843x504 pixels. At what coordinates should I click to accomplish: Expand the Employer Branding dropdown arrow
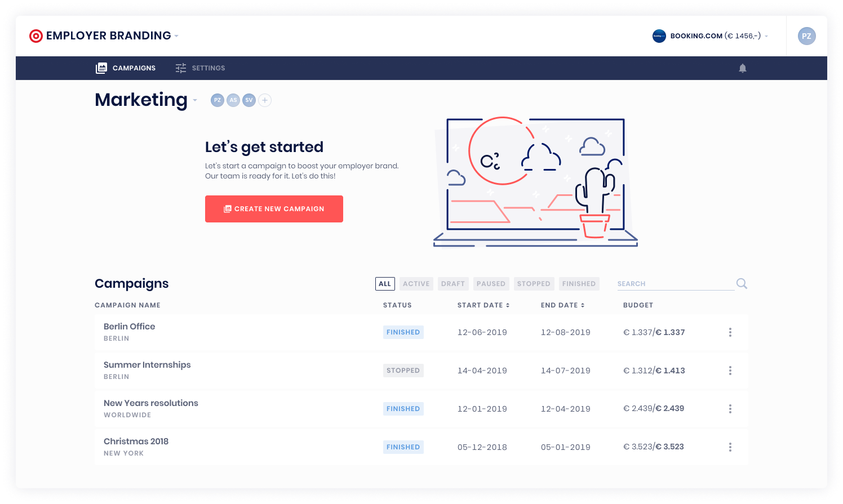point(176,36)
